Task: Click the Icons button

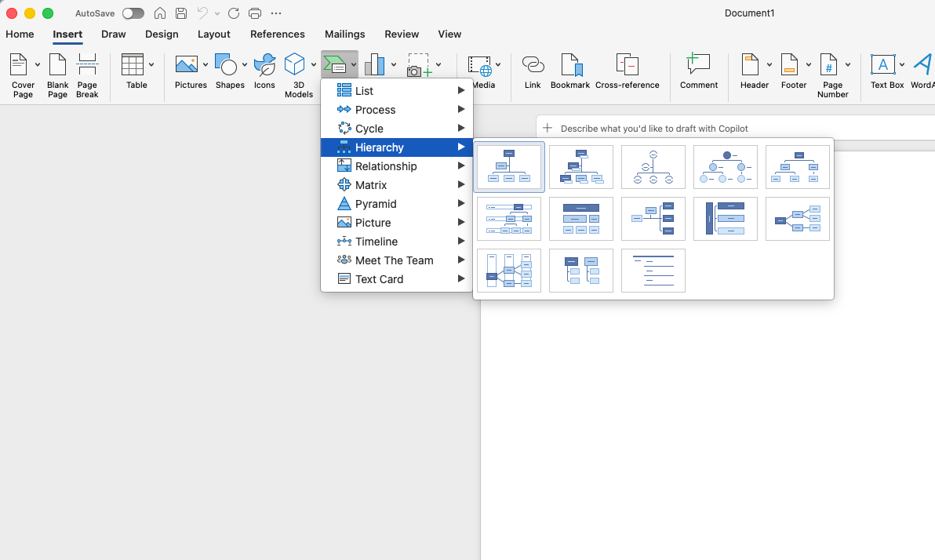Action: pyautogui.click(x=265, y=71)
